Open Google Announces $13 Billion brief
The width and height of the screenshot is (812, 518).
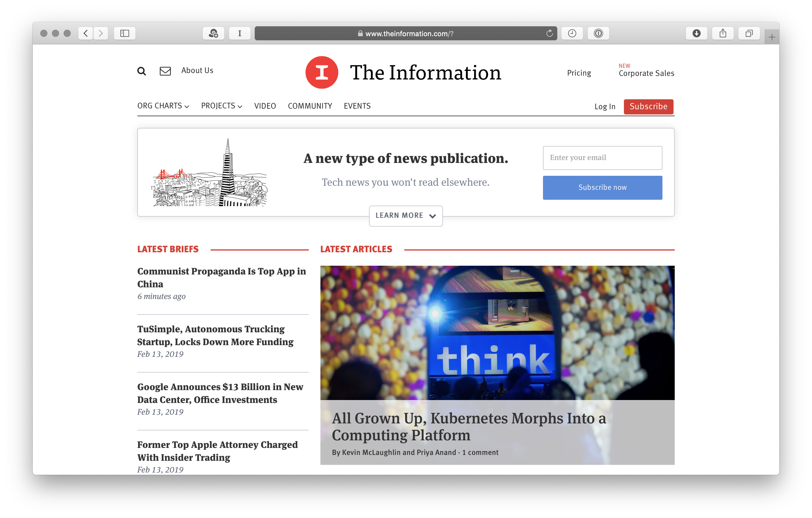coord(220,393)
